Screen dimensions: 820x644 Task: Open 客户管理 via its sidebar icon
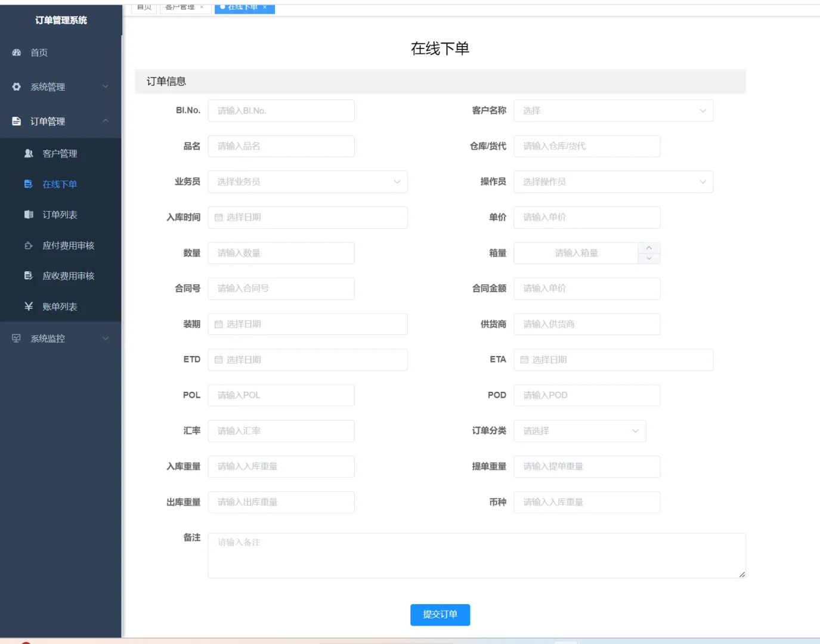coord(28,153)
